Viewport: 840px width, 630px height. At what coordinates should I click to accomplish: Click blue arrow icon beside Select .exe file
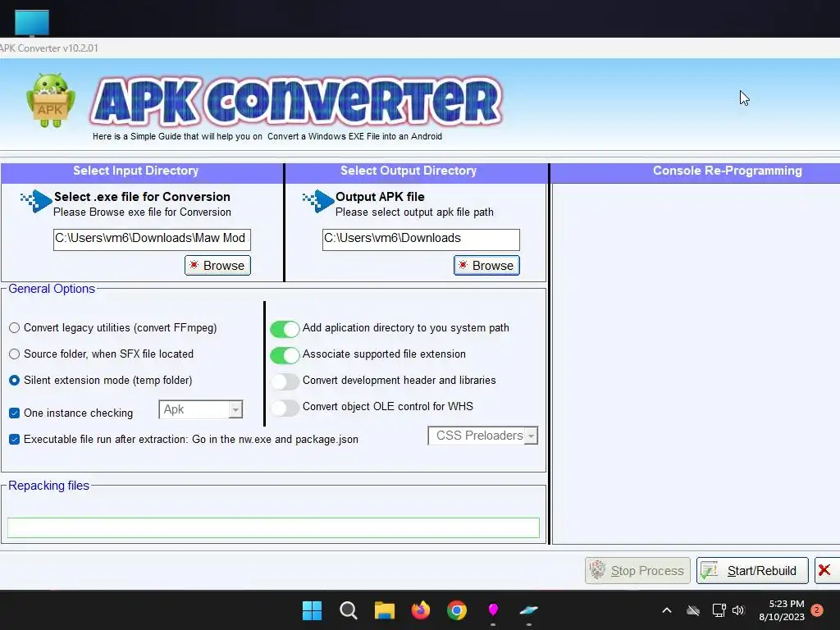point(36,201)
